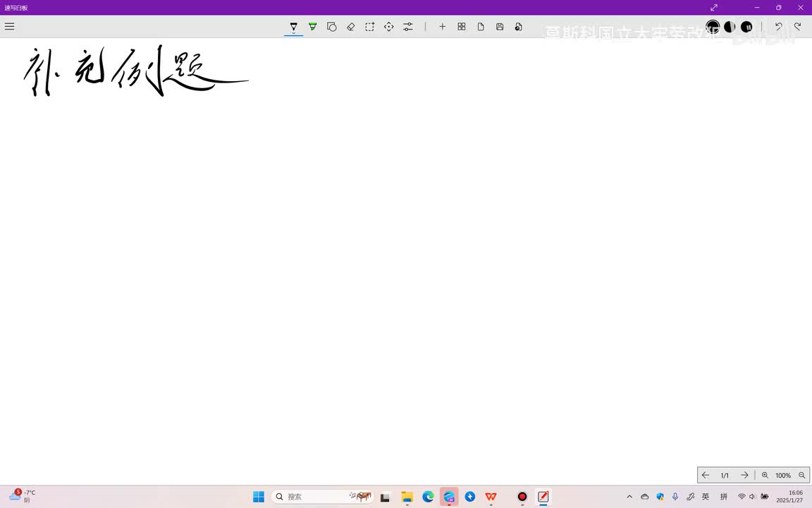Select the half-black half-white theme circle
The width and height of the screenshot is (812, 508).
point(730,26)
